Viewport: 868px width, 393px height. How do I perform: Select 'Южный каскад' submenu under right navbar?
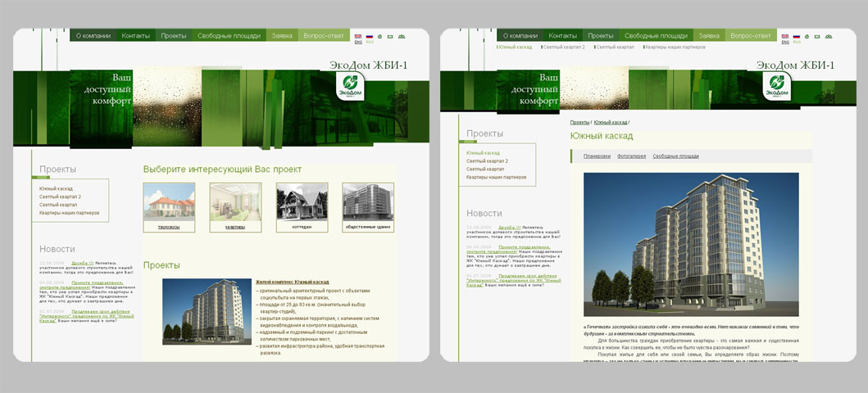[x=516, y=47]
